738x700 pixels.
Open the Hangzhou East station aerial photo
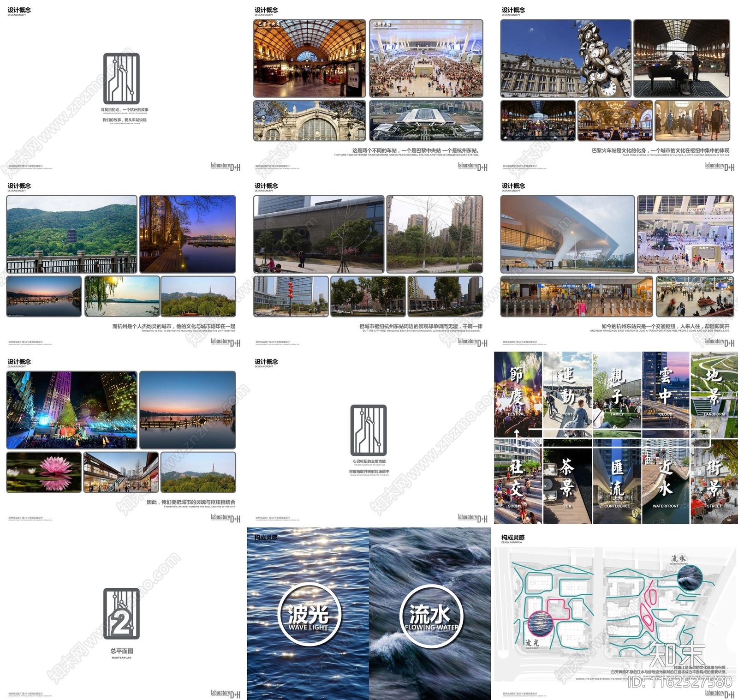tap(426, 120)
